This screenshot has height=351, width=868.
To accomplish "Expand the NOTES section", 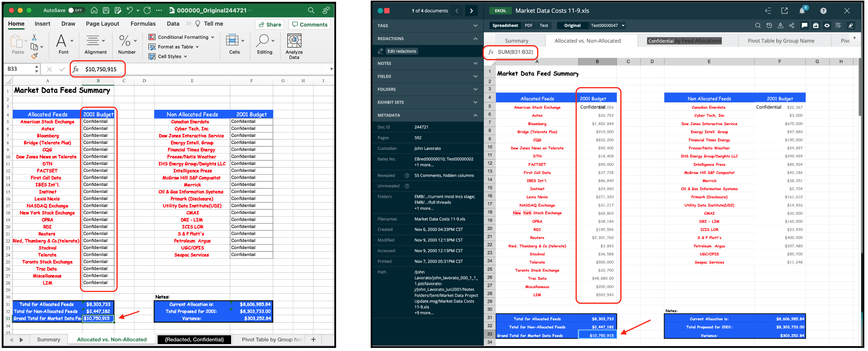I will (x=428, y=63).
